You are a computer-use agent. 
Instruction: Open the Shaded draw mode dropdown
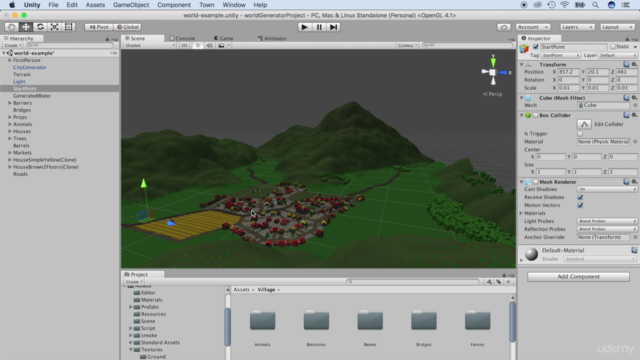click(x=150, y=45)
